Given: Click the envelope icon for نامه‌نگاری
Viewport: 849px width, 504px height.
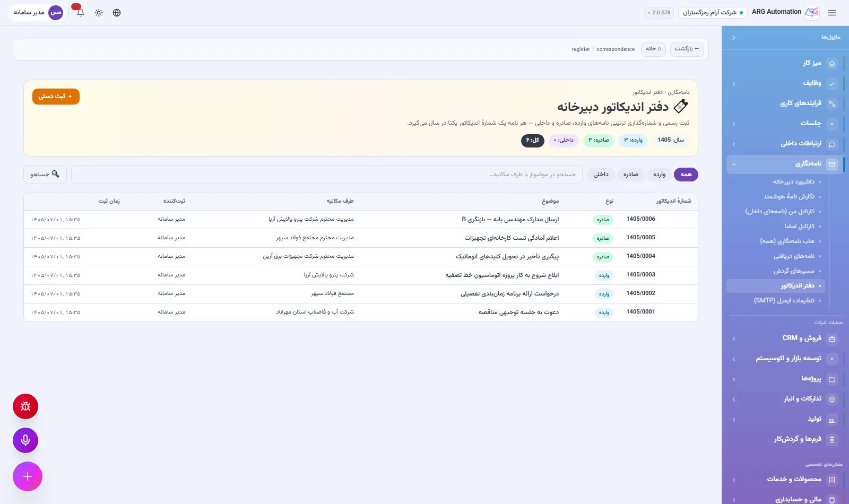Looking at the screenshot, I should click(832, 164).
